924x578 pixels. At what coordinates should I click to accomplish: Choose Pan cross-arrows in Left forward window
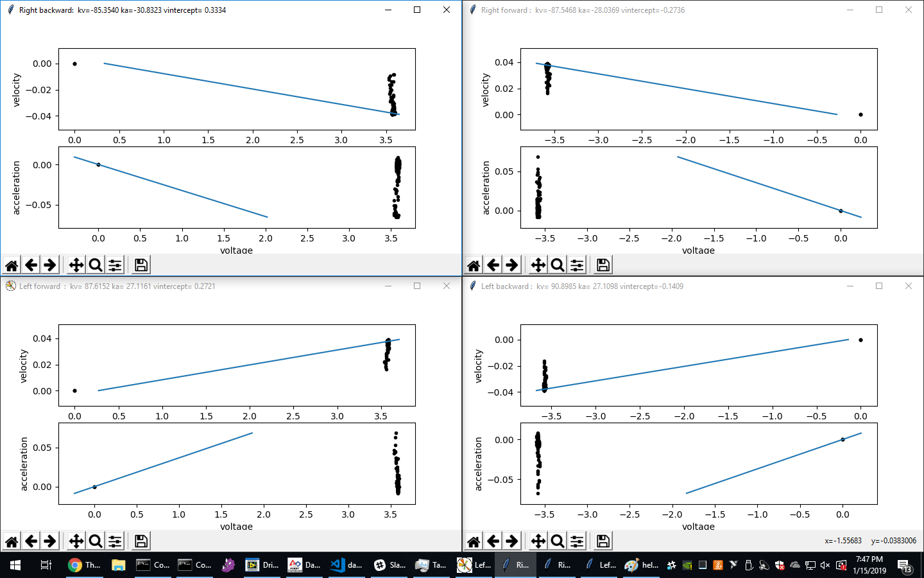76,541
